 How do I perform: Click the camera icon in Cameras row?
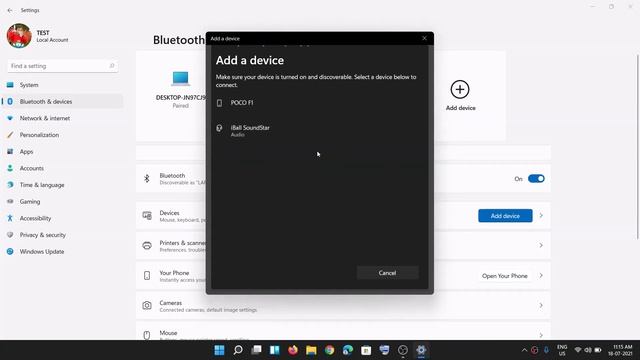click(x=147, y=305)
